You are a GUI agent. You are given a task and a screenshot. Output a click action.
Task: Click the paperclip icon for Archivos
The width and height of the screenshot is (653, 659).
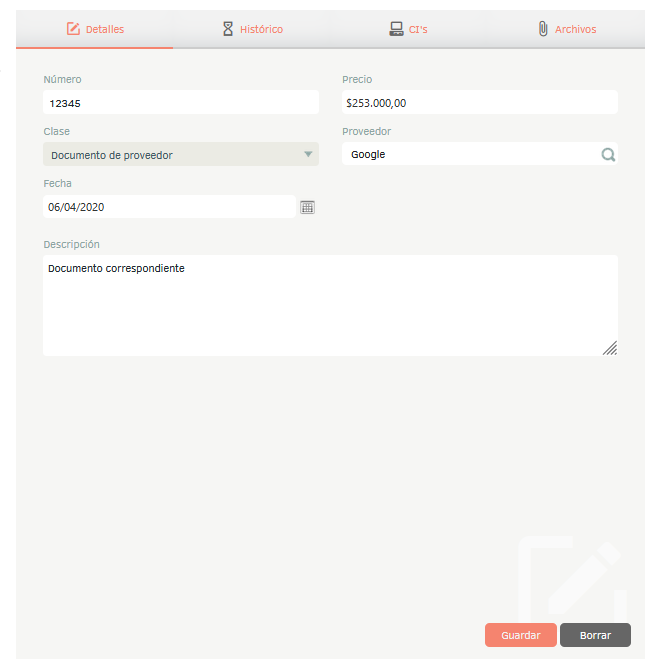(543, 29)
